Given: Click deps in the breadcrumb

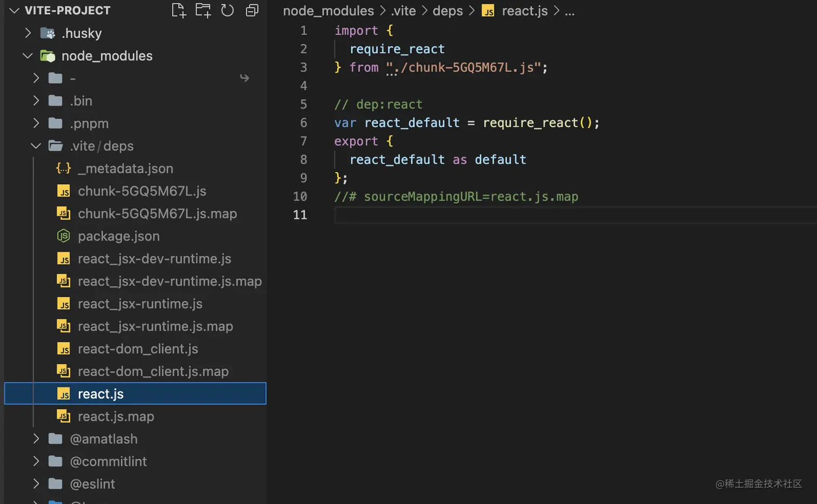Looking at the screenshot, I should click(x=447, y=11).
